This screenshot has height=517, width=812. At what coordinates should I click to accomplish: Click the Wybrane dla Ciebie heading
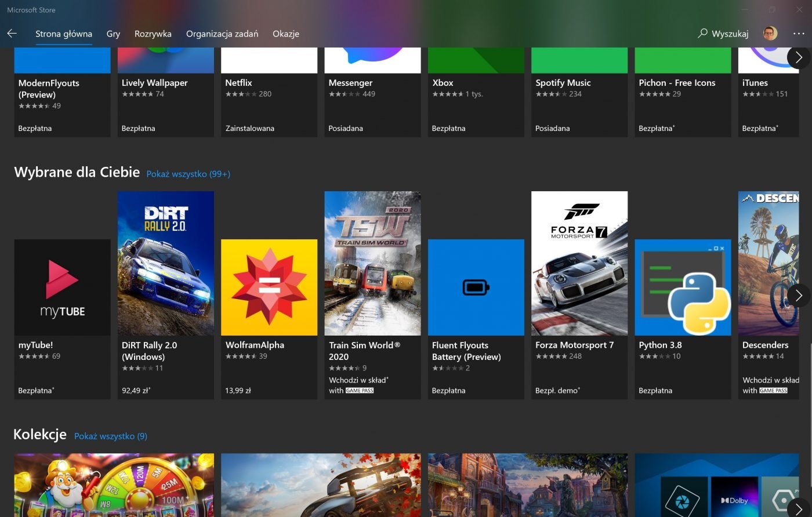coord(77,172)
